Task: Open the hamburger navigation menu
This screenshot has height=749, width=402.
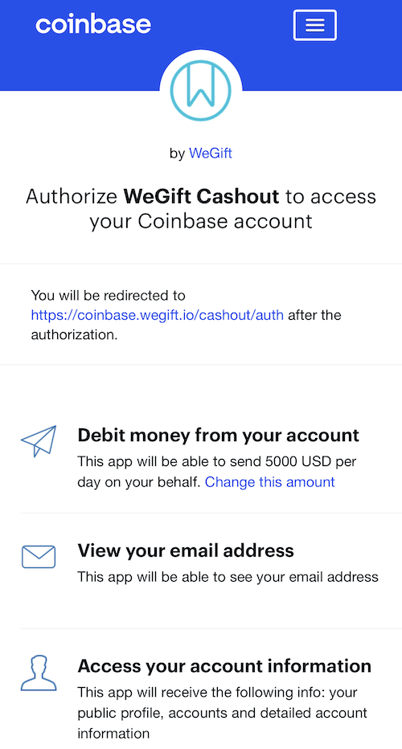Action: [x=315, y=25]
